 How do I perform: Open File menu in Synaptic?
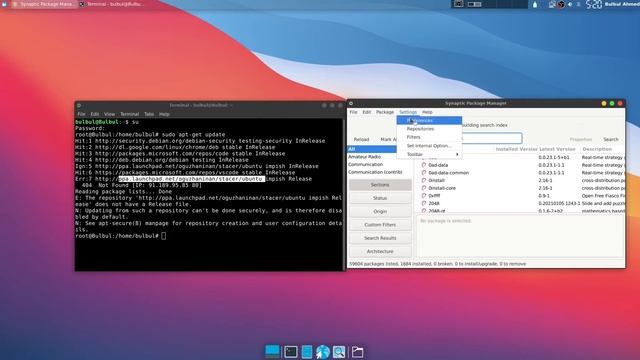pyautogui.click(x=353, y=112)
